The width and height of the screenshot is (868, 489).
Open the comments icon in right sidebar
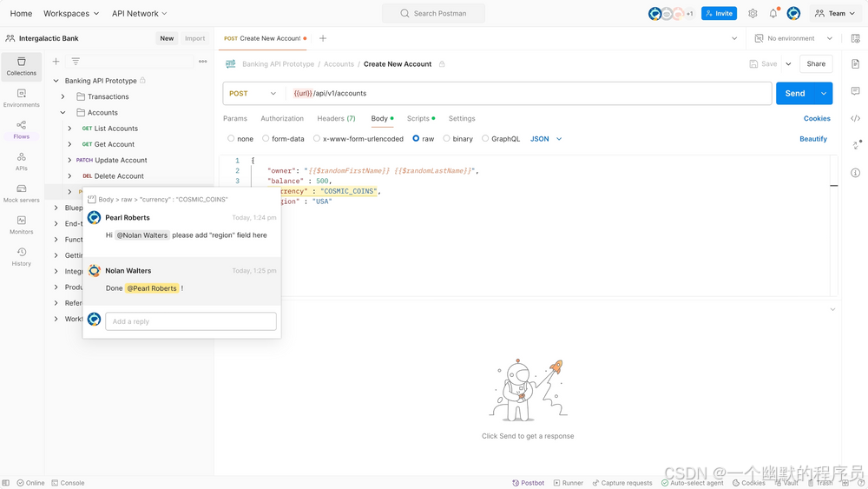coord(855,91)
